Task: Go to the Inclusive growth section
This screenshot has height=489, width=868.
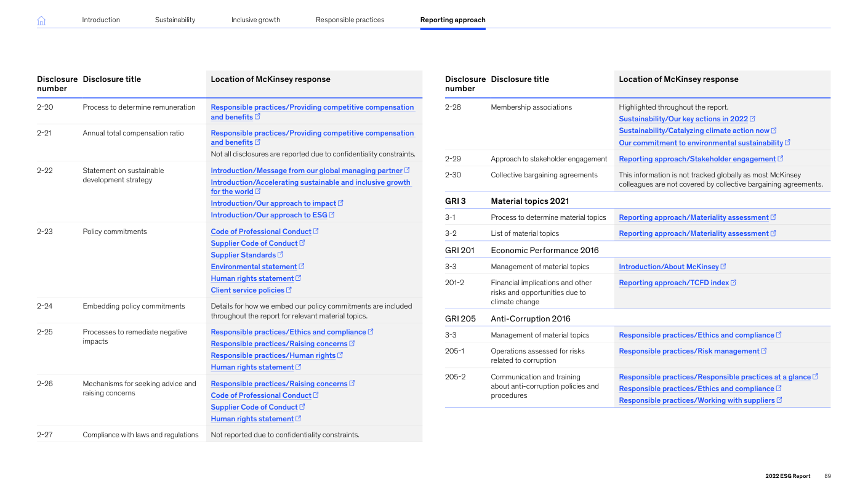Action: 255,20
